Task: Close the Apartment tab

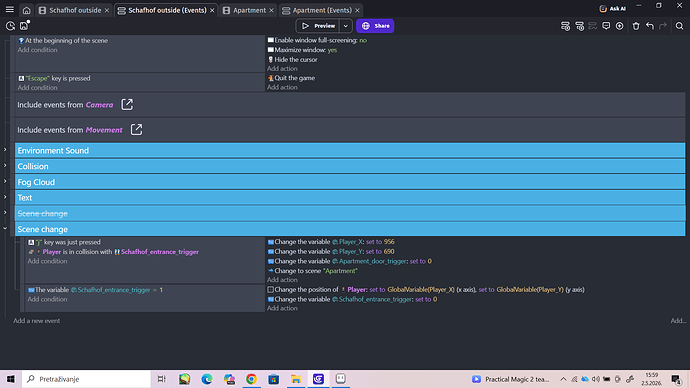Action: coord(271,10)
